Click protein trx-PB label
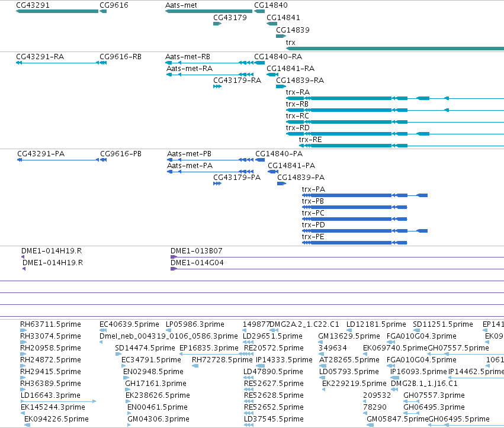504x428 pixels. pyautogui.click(x=313, y=201)
